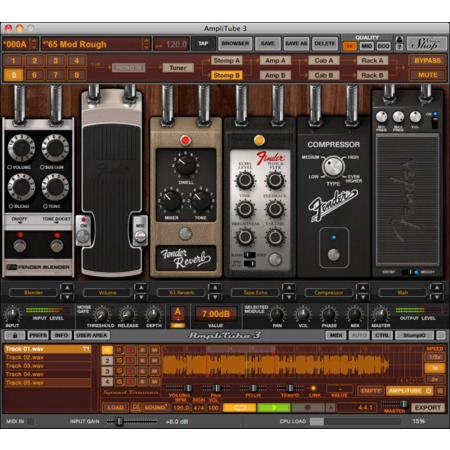Toggle the MUTE button
450x450 pixels.
click(427, 75)
